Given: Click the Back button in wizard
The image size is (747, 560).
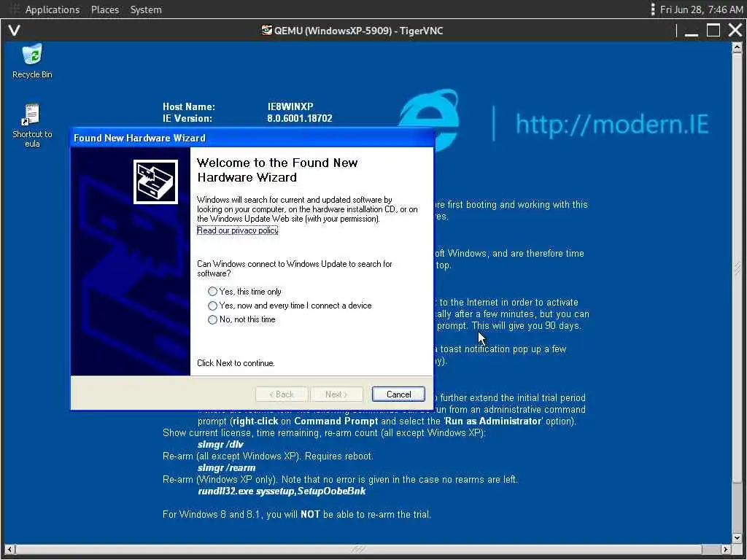Looking at the screenshot, I should 282,394.
